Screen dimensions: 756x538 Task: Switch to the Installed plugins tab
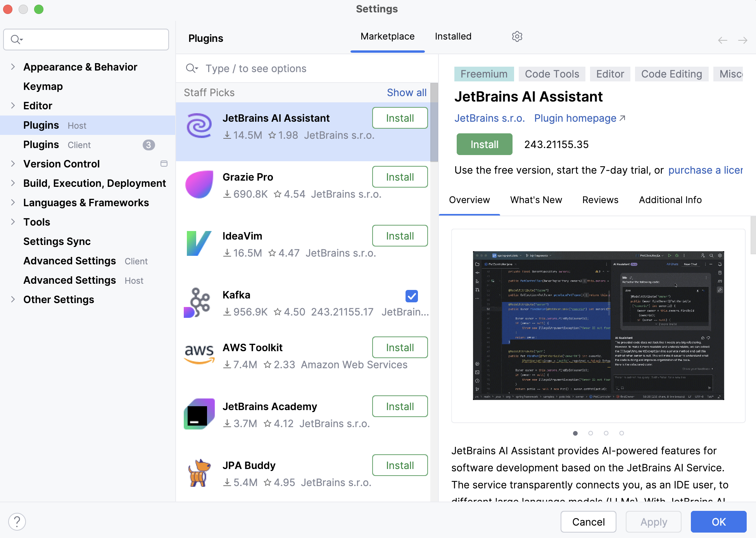pyautogui.click(x=453, y=36)
